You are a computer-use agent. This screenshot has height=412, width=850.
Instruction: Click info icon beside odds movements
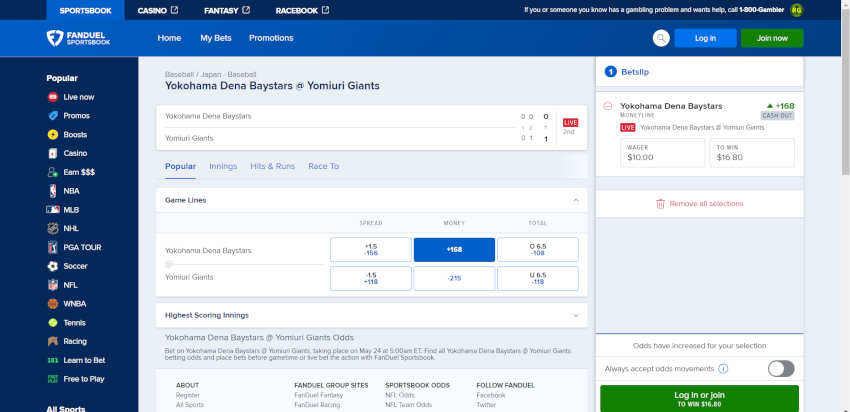point(723,369)
